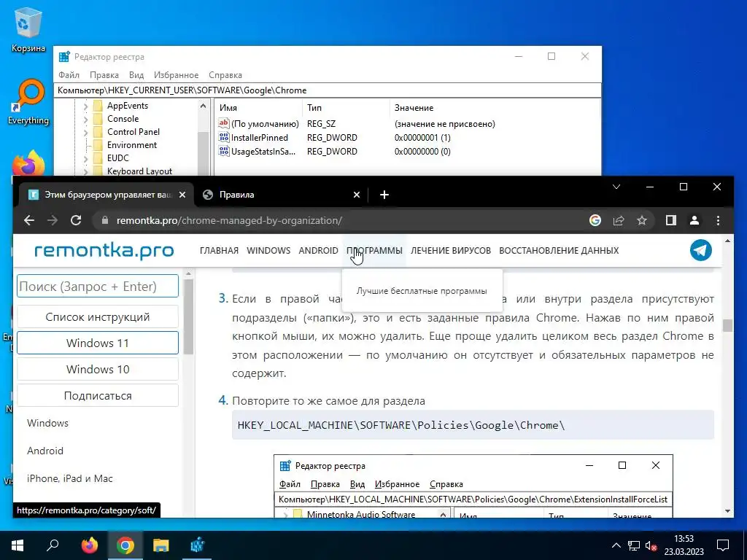Open the 'ГЛАВНАЯ' nav link
Viewport: 747px width, 560px height.
click(x=219, y=251)
